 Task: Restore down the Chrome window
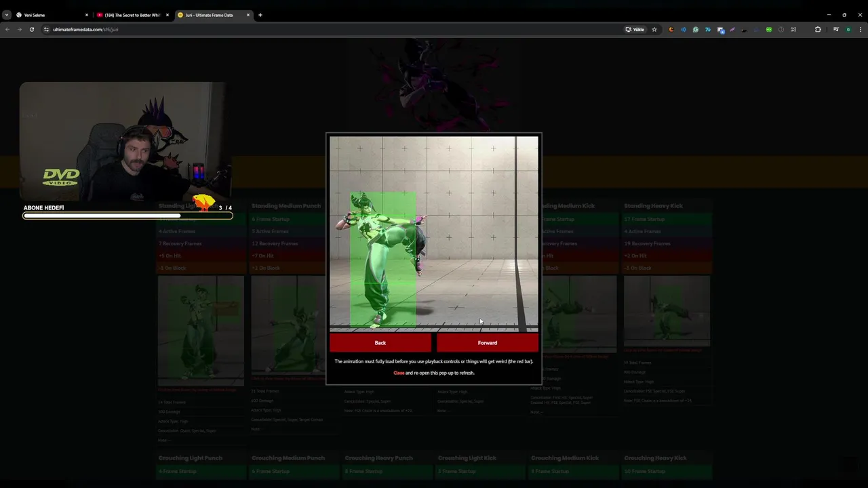tap(844, 15)
